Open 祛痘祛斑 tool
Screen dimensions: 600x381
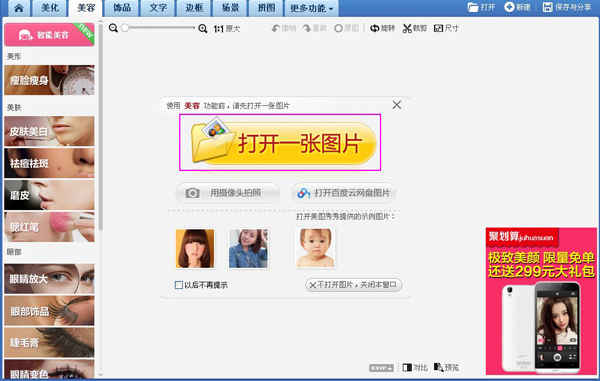pos(49,163)
